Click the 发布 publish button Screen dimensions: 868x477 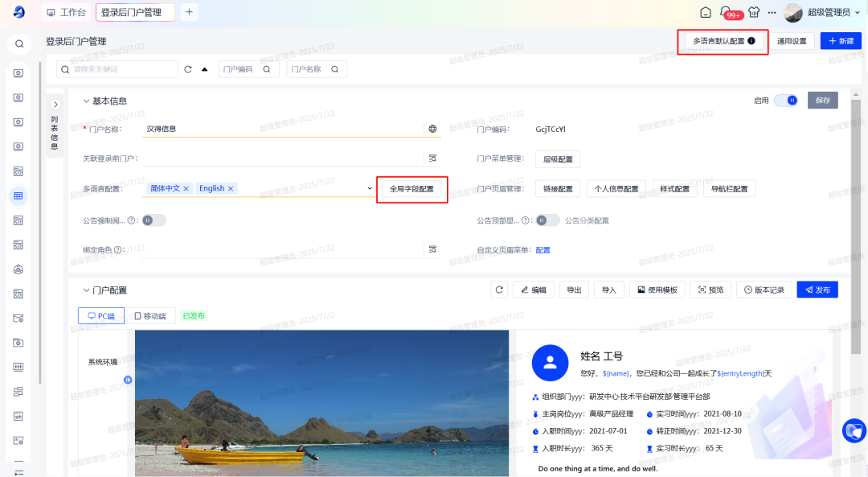point(817,290)
